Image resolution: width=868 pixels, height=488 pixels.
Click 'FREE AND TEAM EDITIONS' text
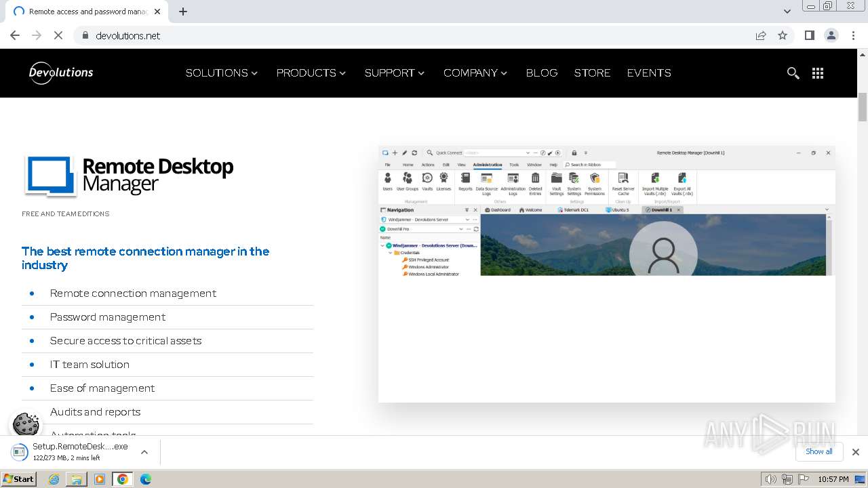click(65, 214)
